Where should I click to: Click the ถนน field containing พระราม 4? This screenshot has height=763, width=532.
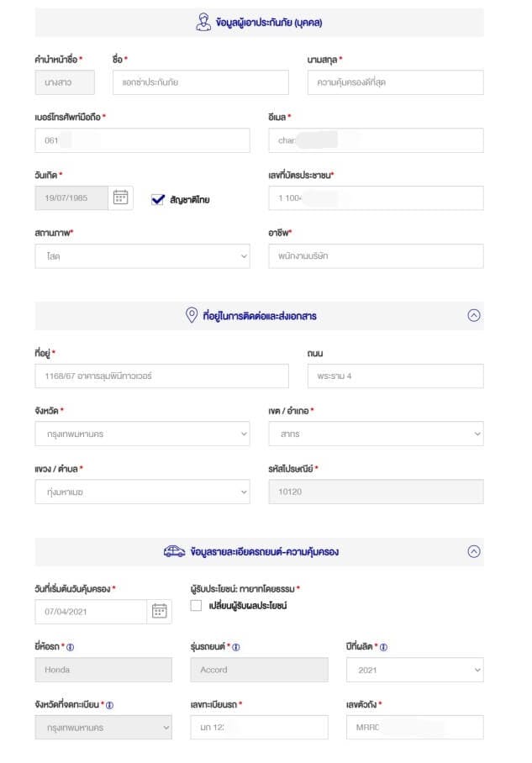tap(395, 376)
